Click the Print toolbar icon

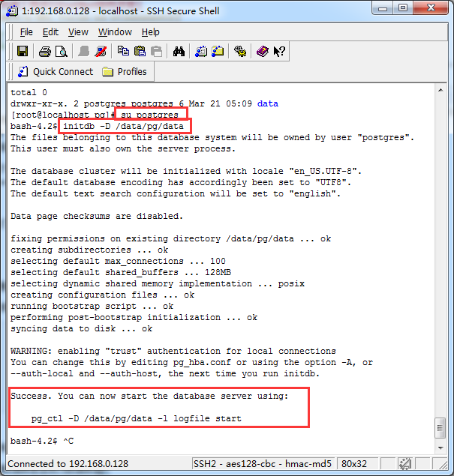[45, 51]
